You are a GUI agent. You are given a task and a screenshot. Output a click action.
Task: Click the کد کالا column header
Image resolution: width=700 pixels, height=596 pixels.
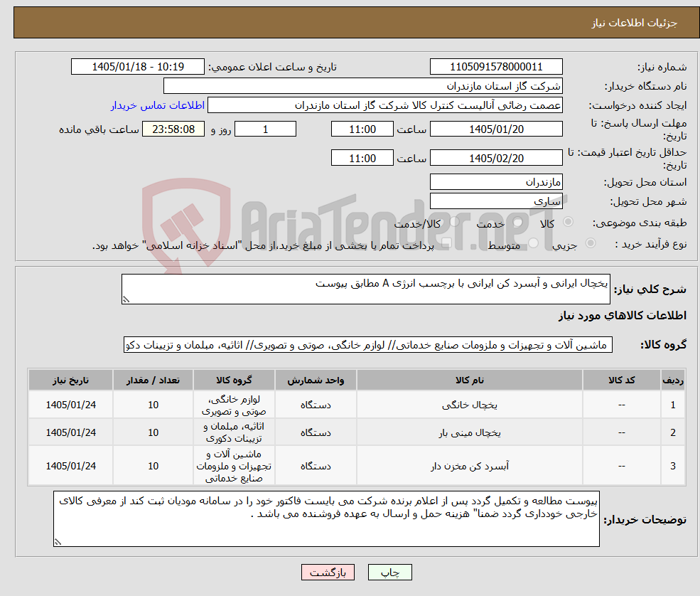point(621,381)
